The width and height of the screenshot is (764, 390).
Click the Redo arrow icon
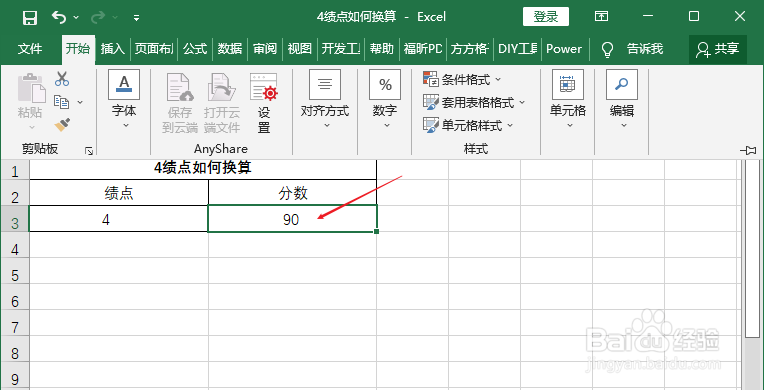[x=98, y=17]
